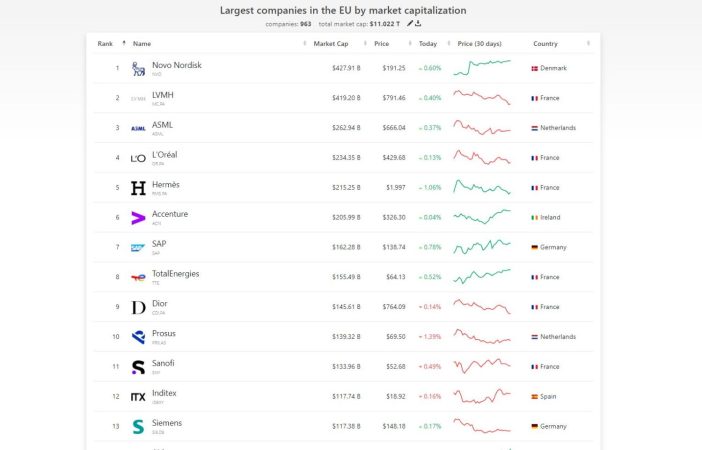
Task: Click the Inditex 30-day price chart
Action: (482, 396)
